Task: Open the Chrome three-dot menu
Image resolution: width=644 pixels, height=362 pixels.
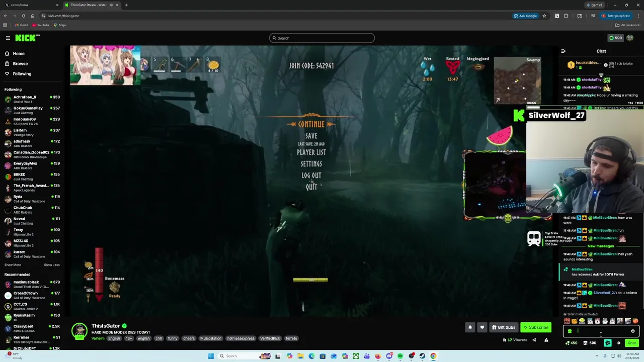Action: pyautogui.click(x=638, y=16)
